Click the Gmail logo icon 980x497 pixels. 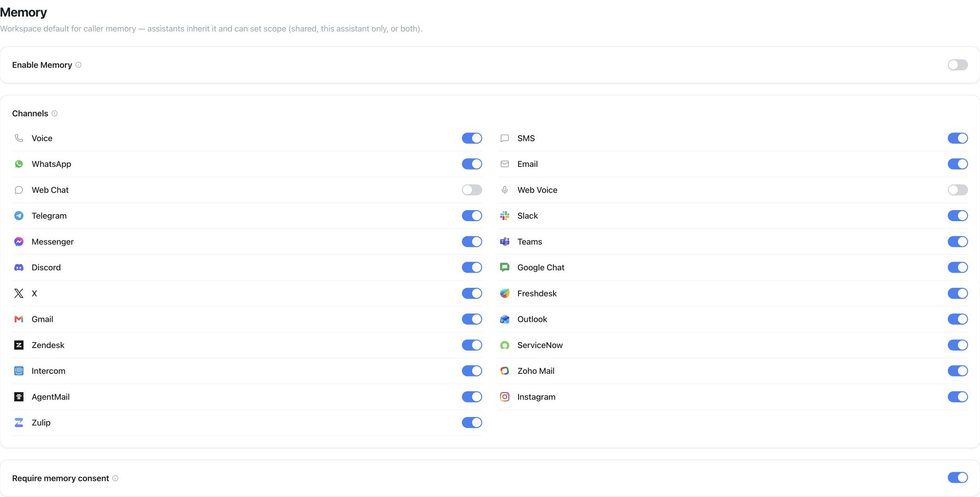point(19,319)
